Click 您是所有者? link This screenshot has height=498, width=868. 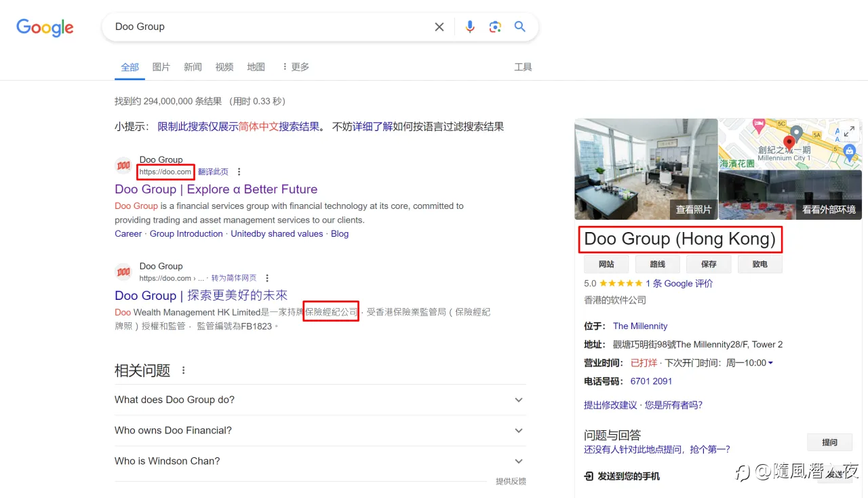[673, 405]
